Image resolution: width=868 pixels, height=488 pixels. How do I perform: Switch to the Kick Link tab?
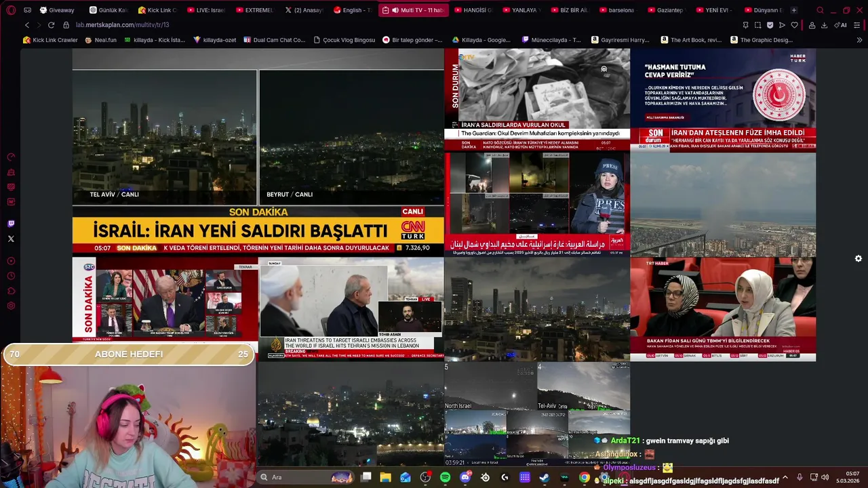157,10
